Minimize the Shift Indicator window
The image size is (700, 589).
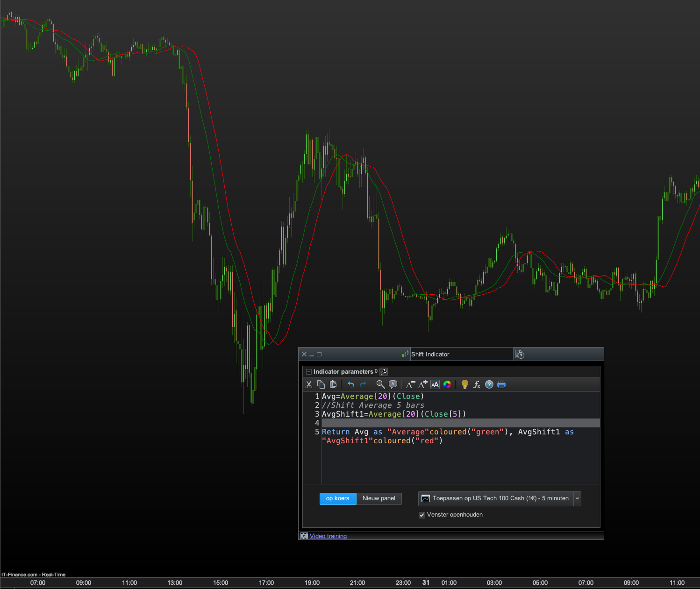(312, 355)
